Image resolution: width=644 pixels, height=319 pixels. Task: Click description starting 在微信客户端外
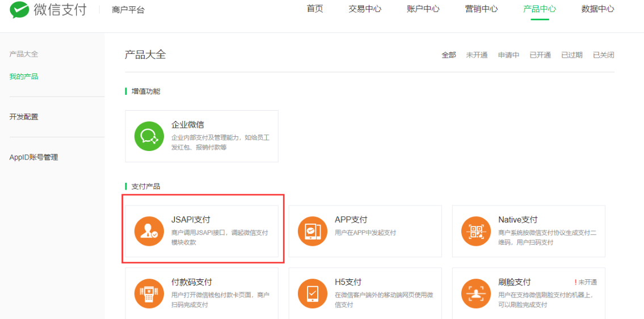(x=384, y=300)
